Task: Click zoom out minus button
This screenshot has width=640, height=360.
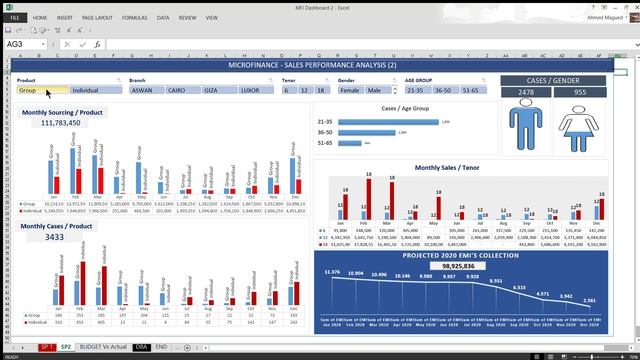Action: pos(574,357)
